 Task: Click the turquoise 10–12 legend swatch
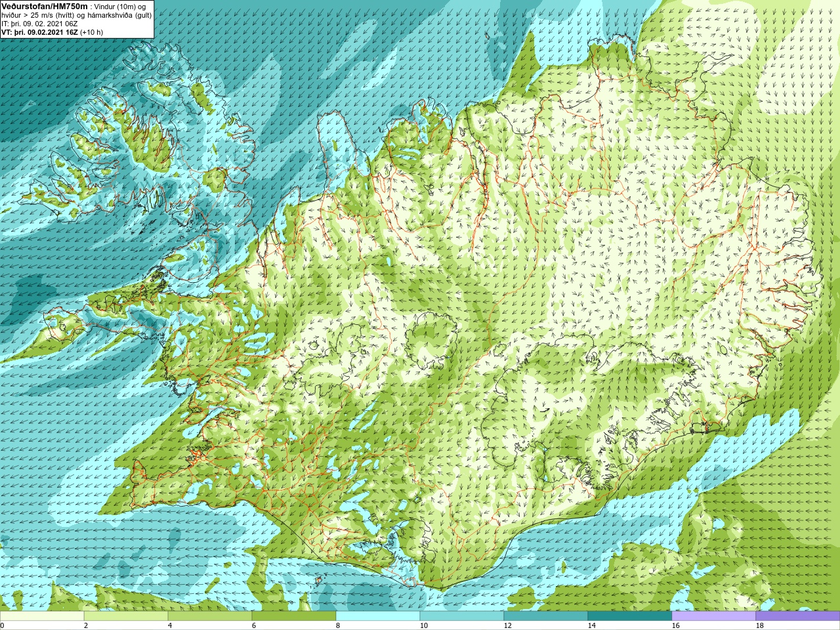[462, 616]
